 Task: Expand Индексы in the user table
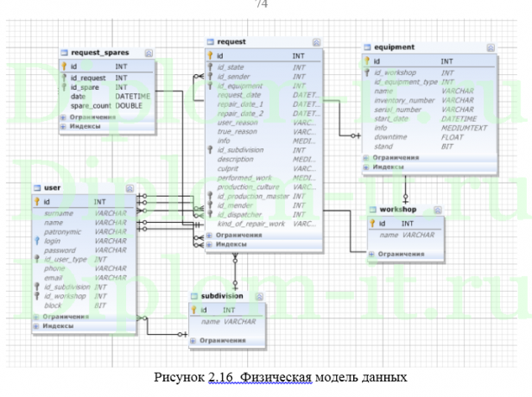pos(38,326)
